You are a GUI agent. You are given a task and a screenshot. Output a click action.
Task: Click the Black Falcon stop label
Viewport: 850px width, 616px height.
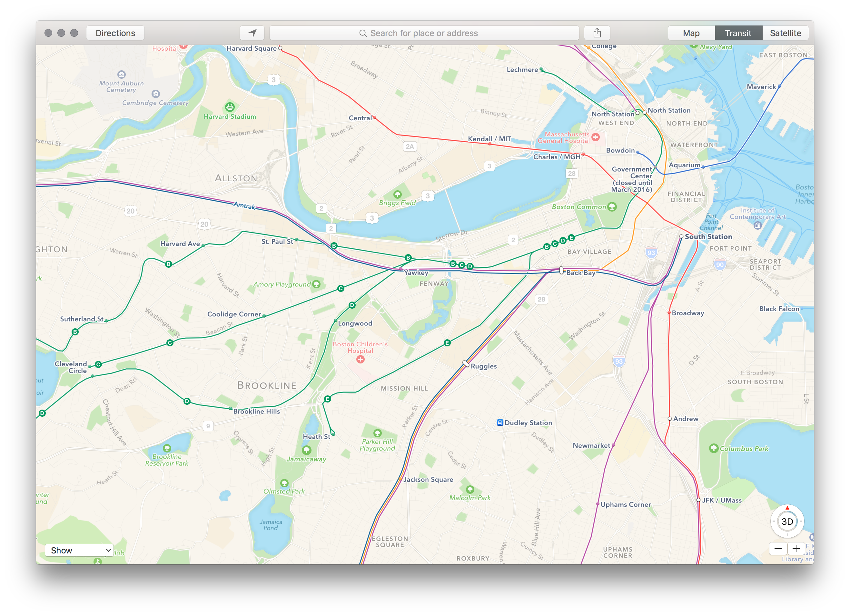click(x=779, y=309)
